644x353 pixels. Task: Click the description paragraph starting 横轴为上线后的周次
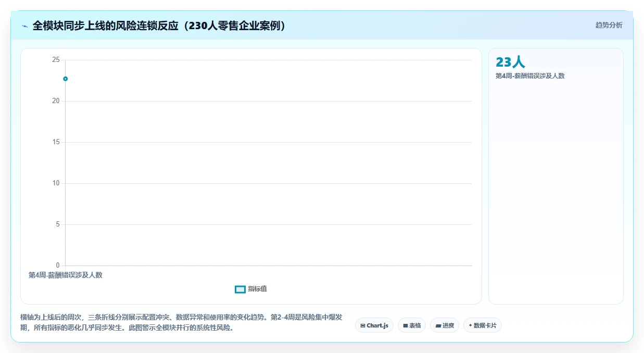[181, 322]
